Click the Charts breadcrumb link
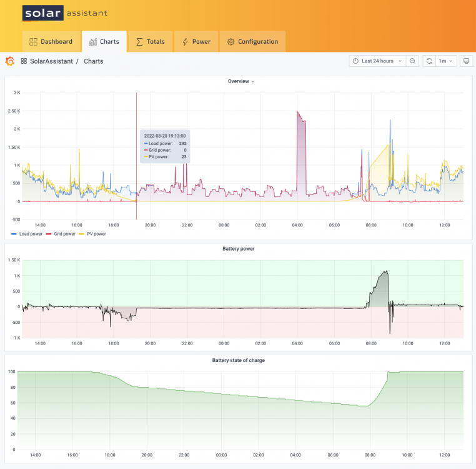476x469 pixels. pyautogui.click(x=94, y=61)
